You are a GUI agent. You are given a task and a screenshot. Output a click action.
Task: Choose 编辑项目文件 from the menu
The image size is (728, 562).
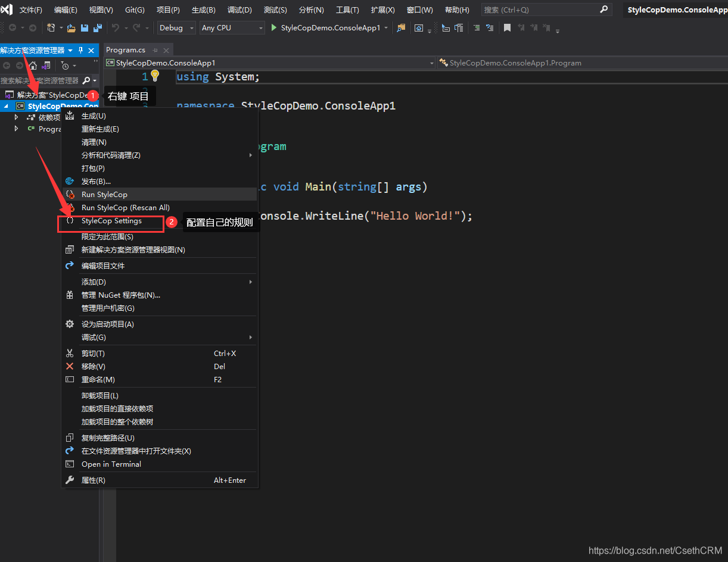point(160,266)
